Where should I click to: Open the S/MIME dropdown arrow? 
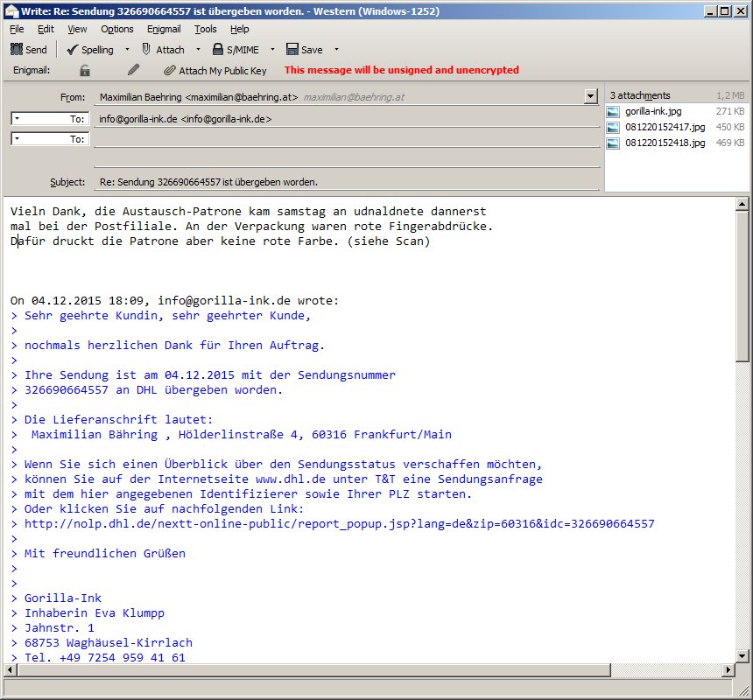(272, 49)
